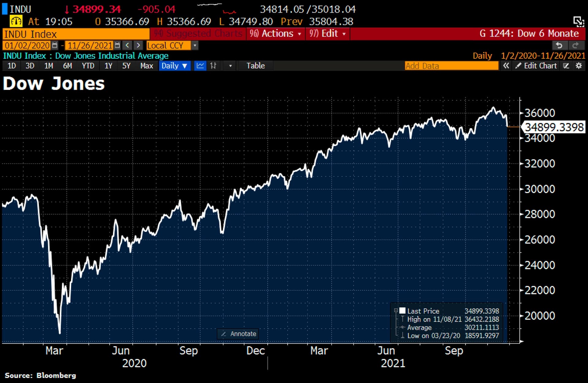Shift date range backward with left arrow

[127, 46]
